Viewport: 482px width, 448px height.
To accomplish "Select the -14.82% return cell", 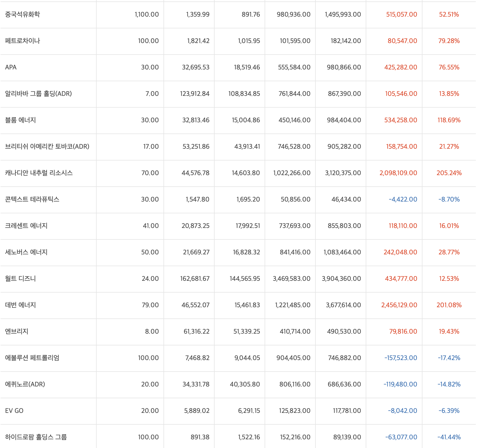I will [449, 384].
